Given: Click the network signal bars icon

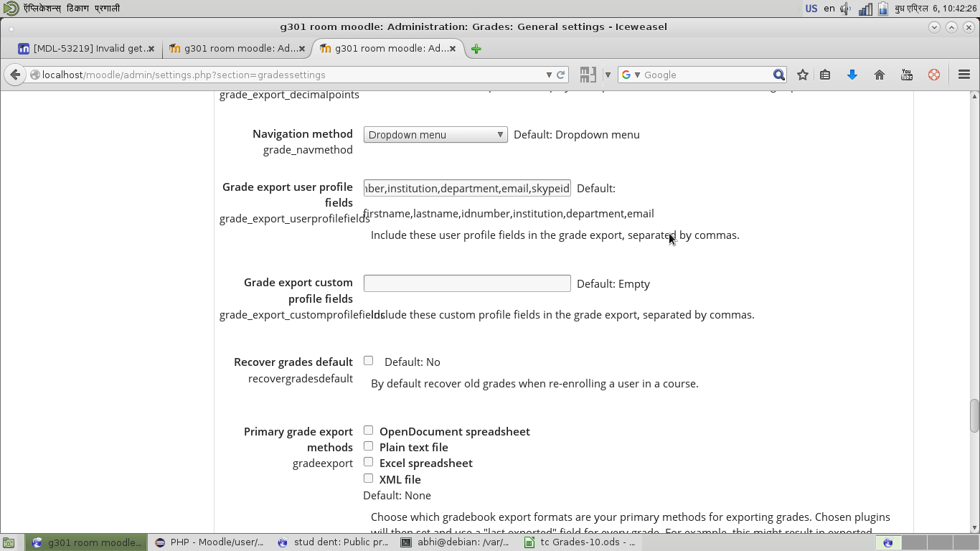Looking at the screenshot, I should 866,9.
